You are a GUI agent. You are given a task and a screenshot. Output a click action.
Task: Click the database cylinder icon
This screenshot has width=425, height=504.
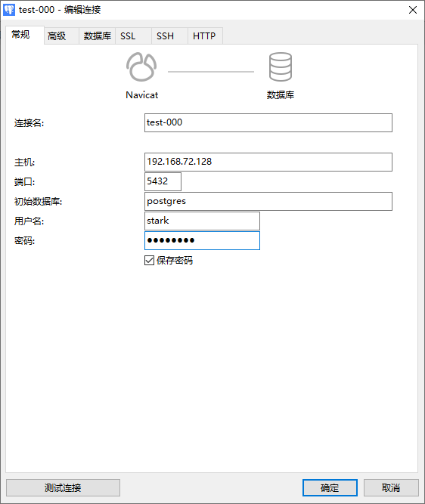pyautogui.click(x=281, y=66)
